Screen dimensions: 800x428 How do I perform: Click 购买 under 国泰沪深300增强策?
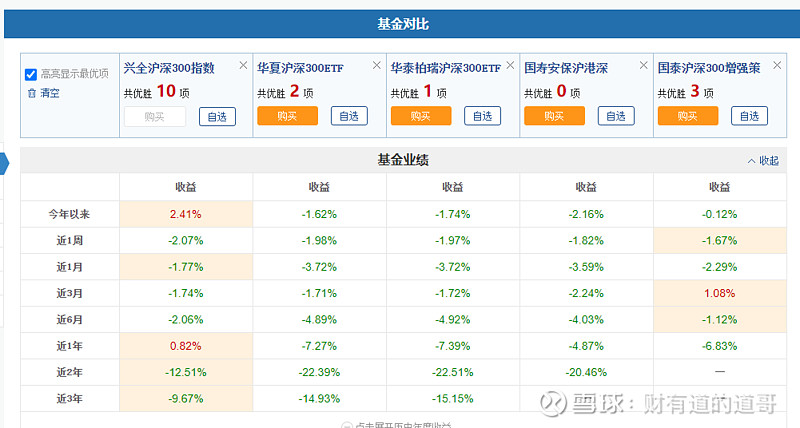coord(688,116)
